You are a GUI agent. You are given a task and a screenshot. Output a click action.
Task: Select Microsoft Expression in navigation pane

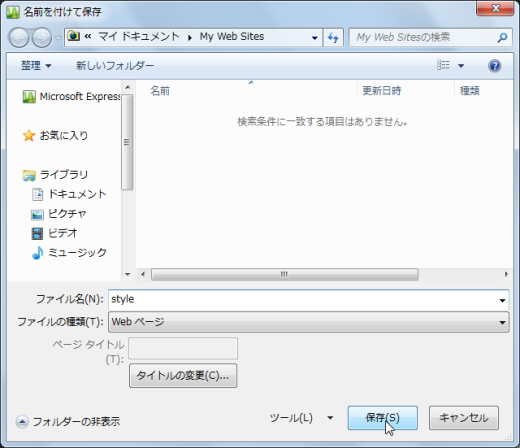[71, 97]
